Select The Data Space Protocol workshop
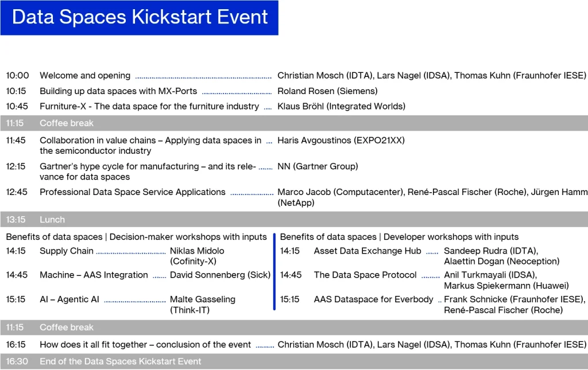Screen dimensions: 588x370 pos(365,275)
